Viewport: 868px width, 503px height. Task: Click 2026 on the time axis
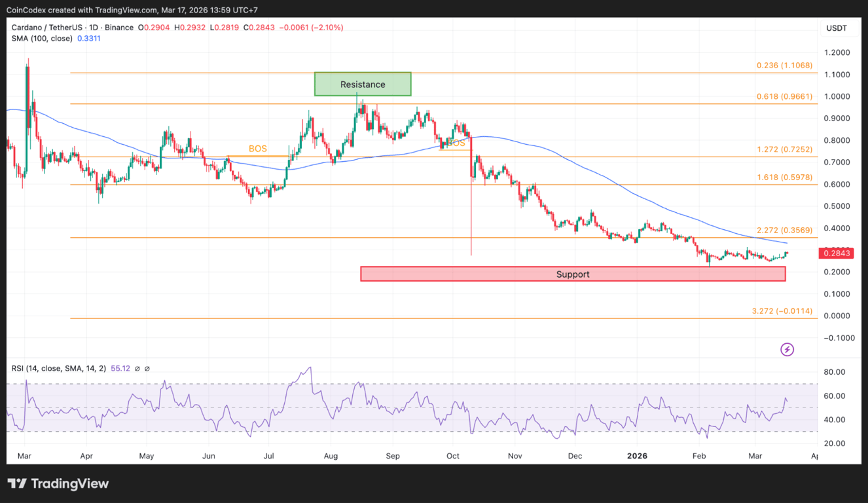637,456
